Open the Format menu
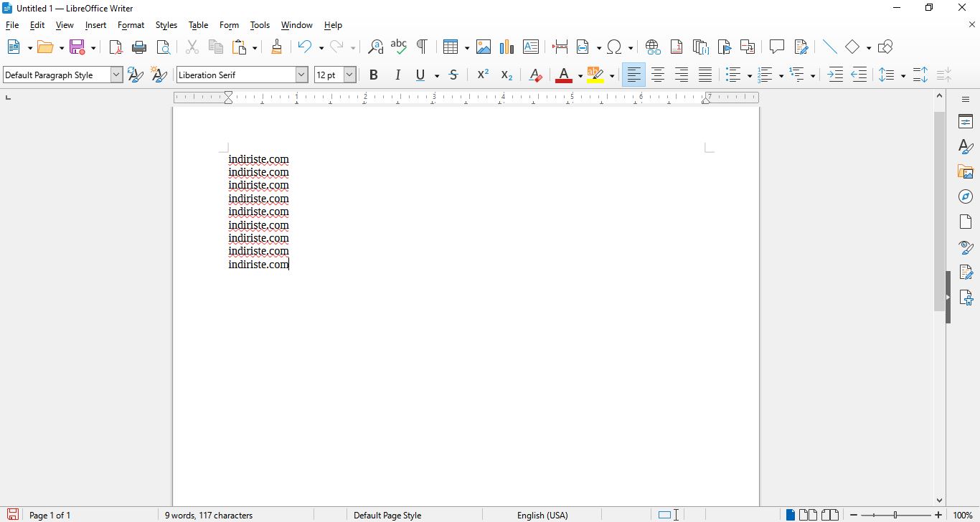The image size is (980, 522). pyautogui.click(x=131, y=25)
